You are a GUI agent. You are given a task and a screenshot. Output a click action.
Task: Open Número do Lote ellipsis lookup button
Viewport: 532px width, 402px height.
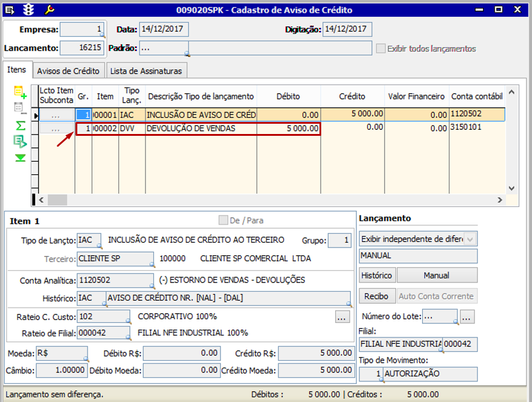coord(468,316)
